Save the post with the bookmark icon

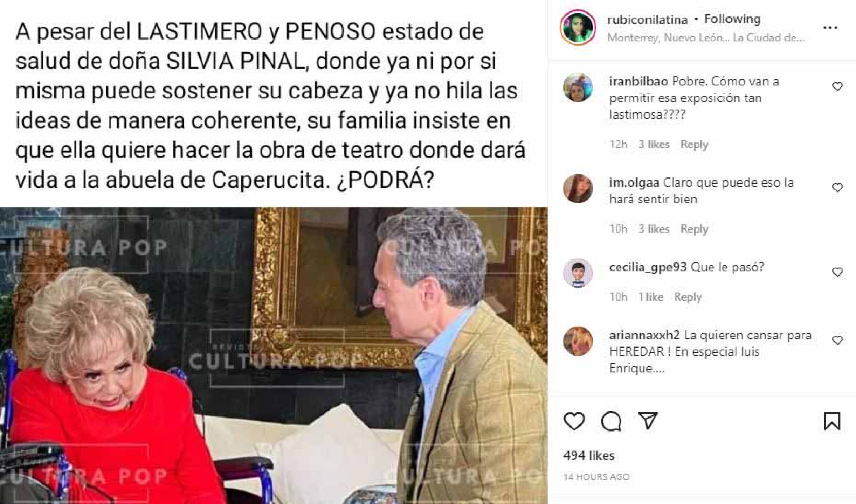click(832, 421)
